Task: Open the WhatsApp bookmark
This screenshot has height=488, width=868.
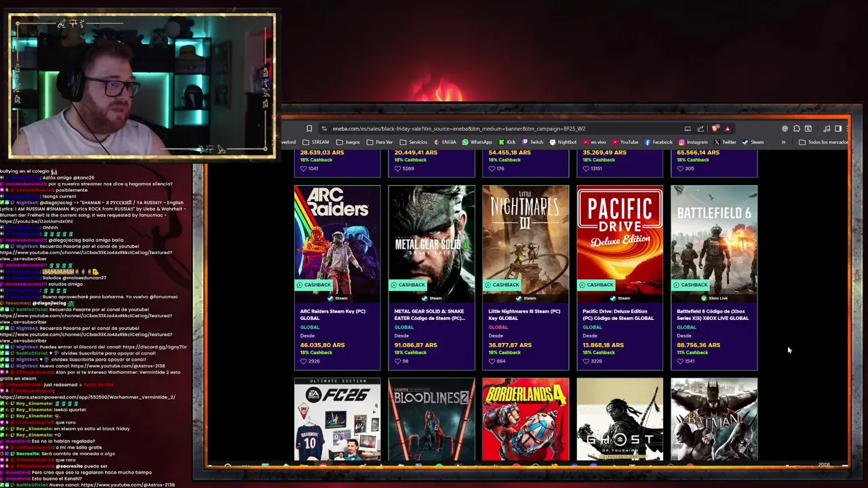Action: click(x=477, y=142)
